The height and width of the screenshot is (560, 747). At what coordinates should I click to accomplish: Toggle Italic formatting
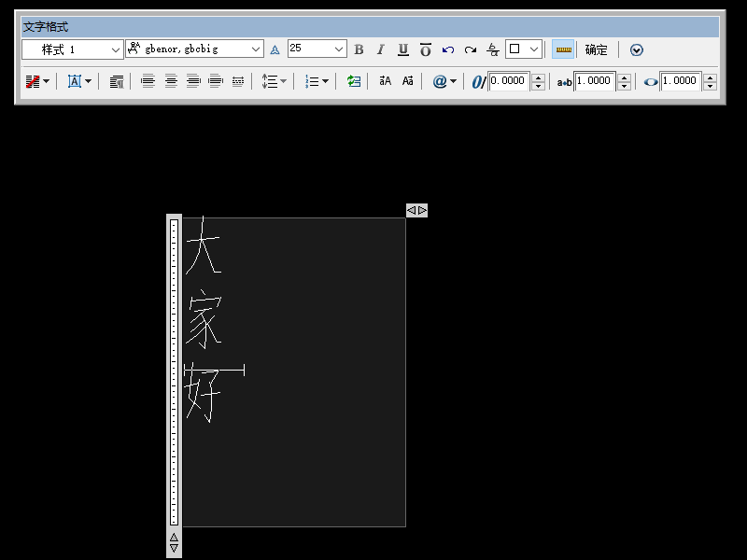[x=380, y=49]
